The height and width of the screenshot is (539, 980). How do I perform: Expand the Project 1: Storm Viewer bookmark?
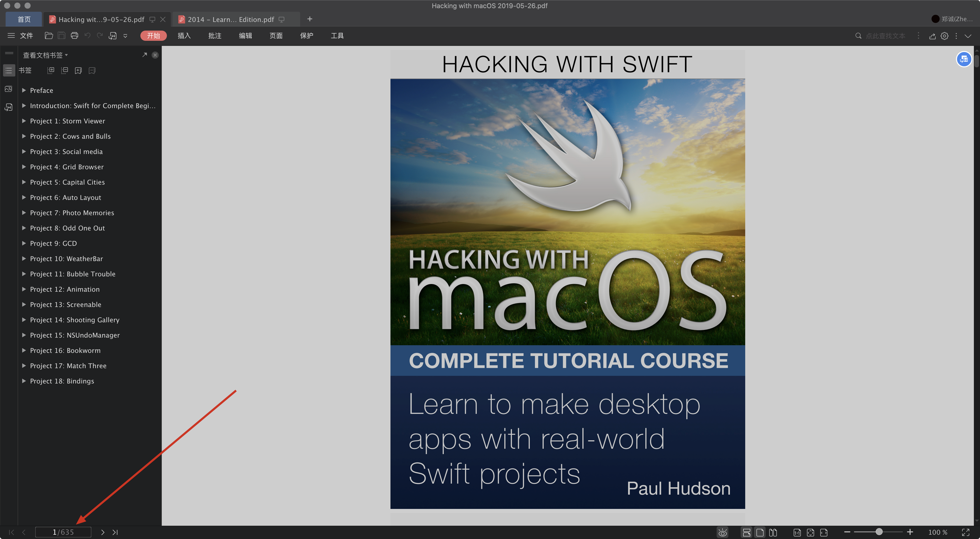(24, 121)
